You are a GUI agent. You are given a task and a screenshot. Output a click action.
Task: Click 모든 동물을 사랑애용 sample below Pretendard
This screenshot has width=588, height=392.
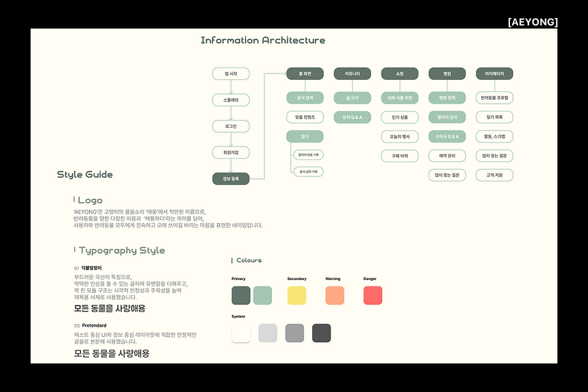click(x=112, y=354)
